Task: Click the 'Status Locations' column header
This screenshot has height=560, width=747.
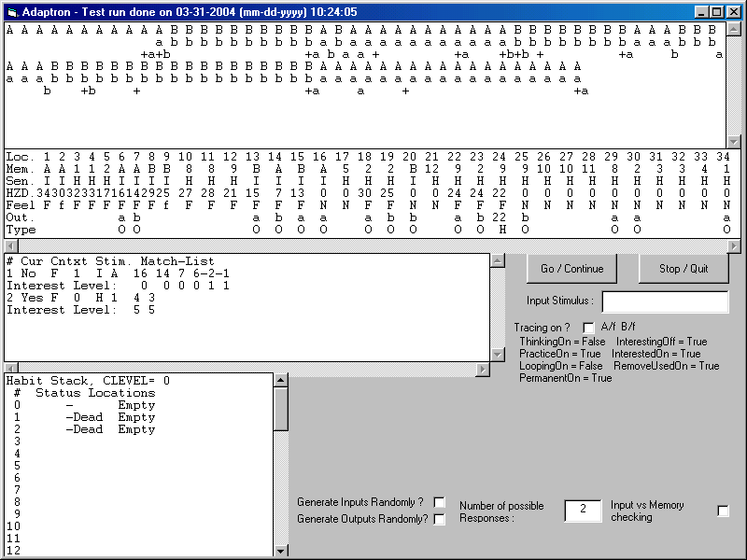Action: click(95, 393)
